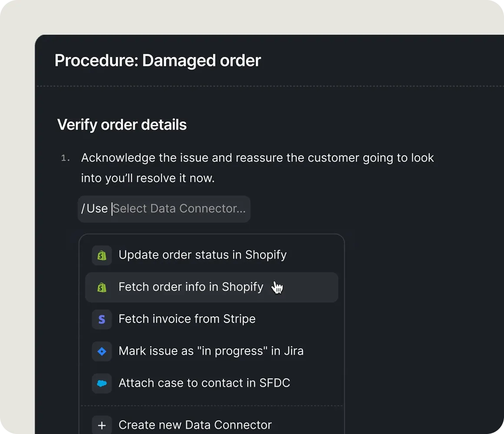Select Mark issue as "in progress" in Jira
Image resolution: width=504 pixels, height=434 pixels.
(x=211, y=351)
